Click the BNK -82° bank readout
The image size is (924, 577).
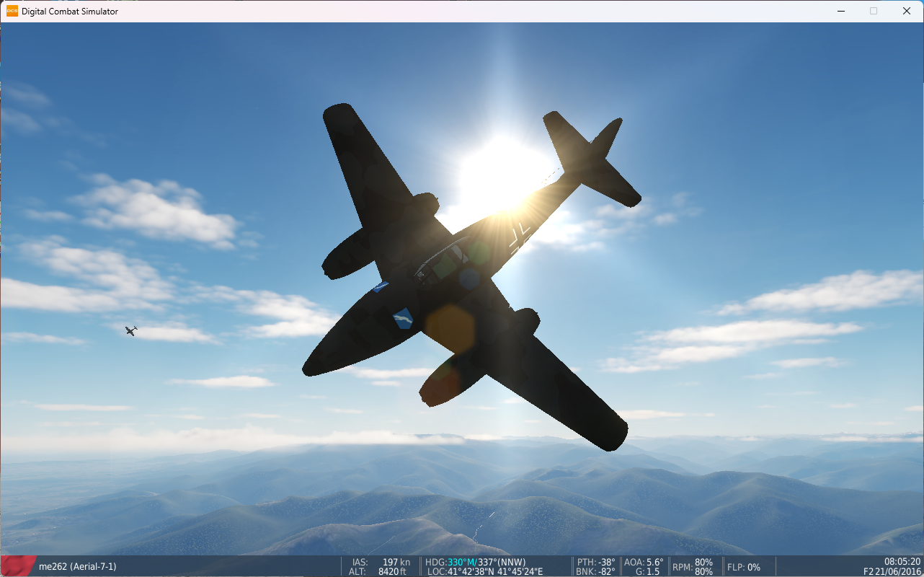click(x=596, y=571)
